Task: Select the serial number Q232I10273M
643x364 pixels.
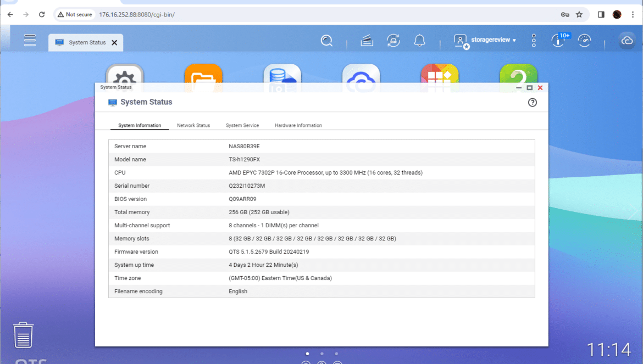Action: [247, 186]
